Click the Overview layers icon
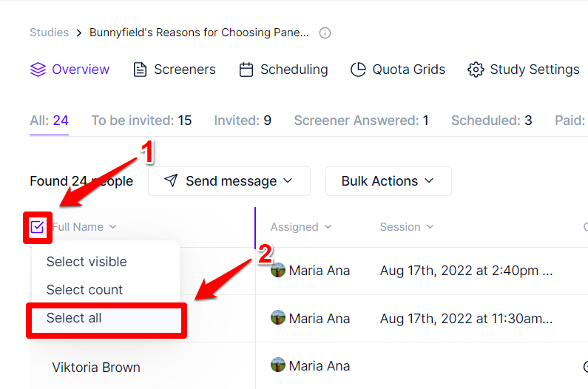Screen dimensions: 588x389 (x=38, y=70)
